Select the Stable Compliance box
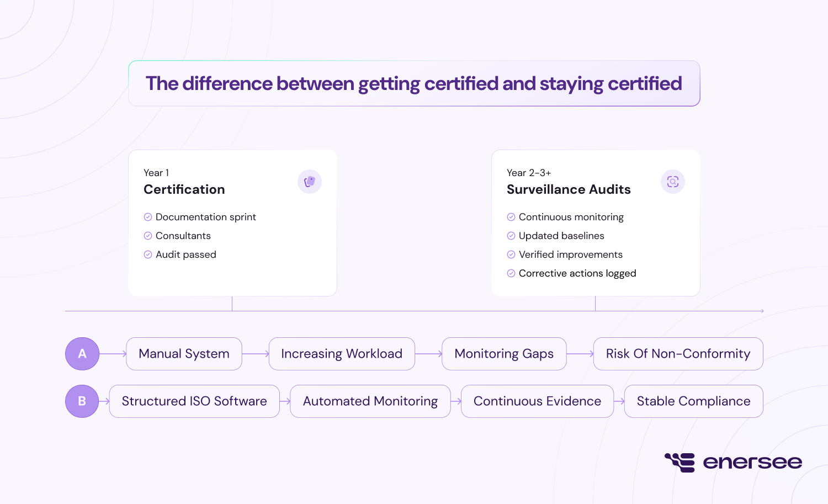The width and height of the screenshot is (828, 504). pyautogui.click(x=693, y=401)
